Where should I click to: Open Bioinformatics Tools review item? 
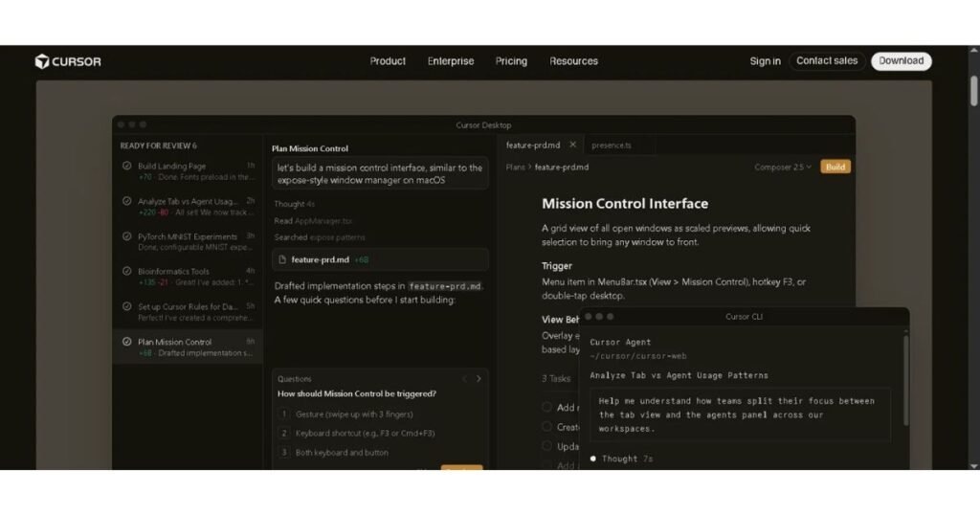coord(188,277)
